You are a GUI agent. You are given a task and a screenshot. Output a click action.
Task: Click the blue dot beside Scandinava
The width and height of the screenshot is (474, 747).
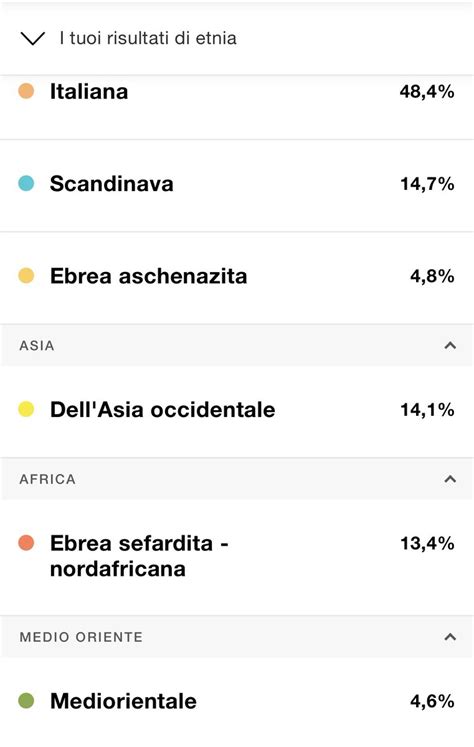click(x=26, y=183)
